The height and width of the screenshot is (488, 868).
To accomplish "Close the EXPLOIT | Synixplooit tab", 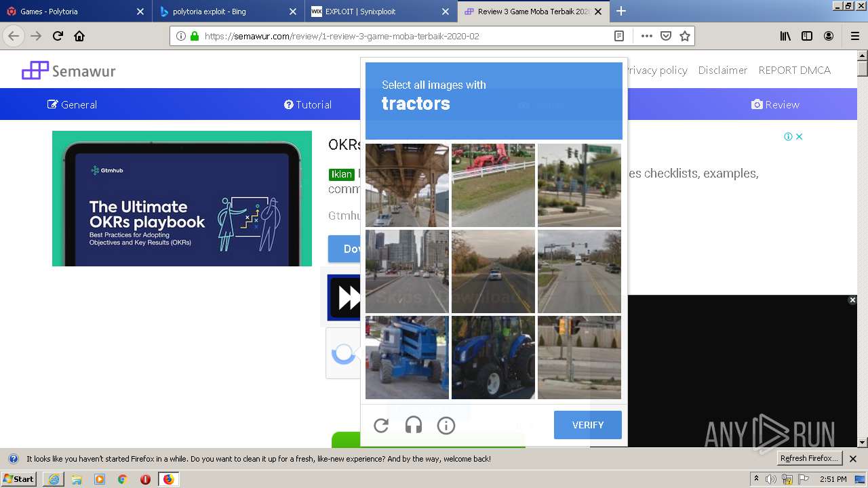I will [x=445, y=12].
